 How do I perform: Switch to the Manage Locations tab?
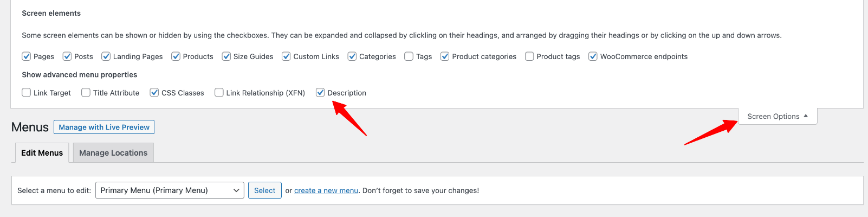click(113, 153)
